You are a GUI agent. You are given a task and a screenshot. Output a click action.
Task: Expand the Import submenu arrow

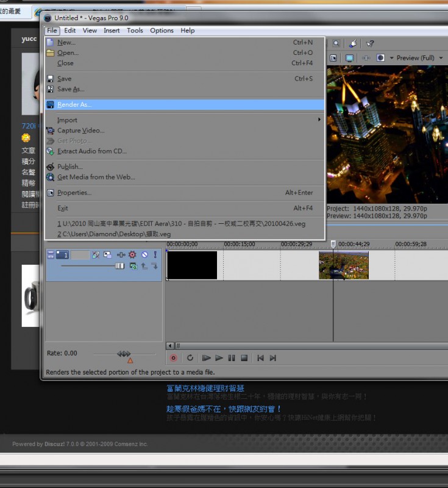[x=319, y=120]
